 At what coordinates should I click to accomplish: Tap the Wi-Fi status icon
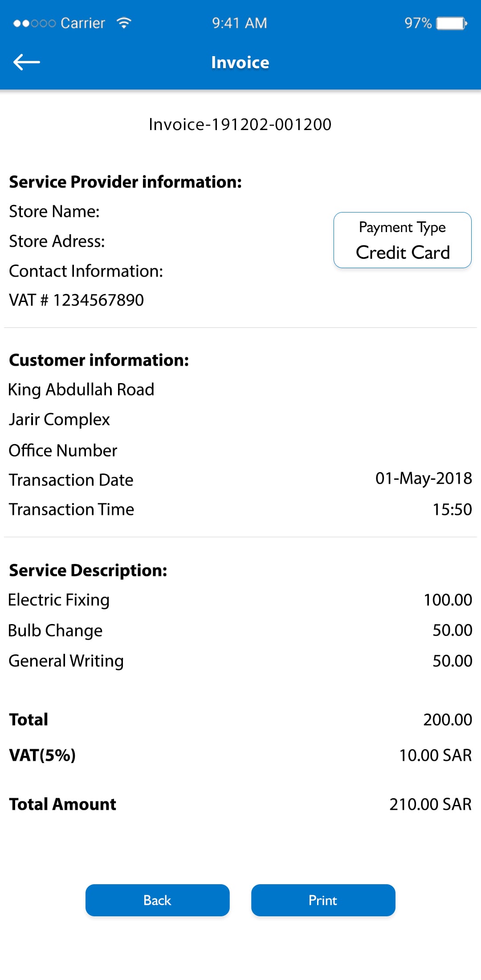click(124, 23)
